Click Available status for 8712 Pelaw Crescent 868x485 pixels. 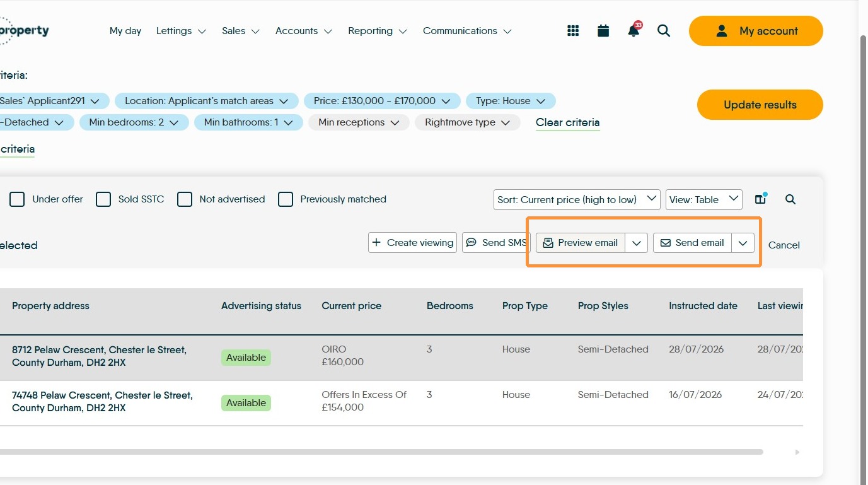click(x=246, y=358)
